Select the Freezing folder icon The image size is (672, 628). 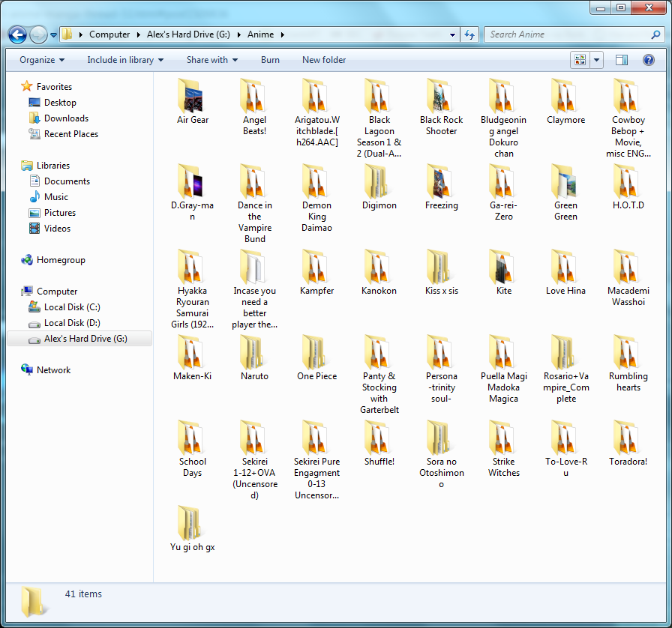[439, 181]
